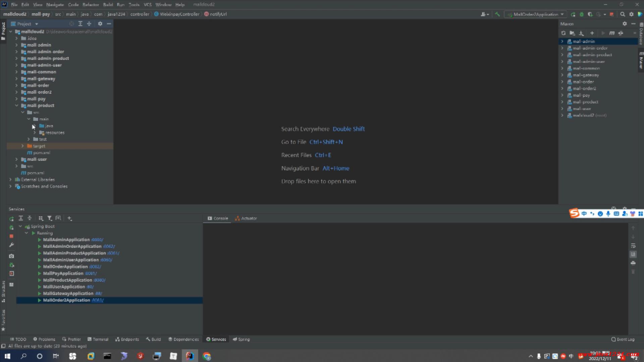Hide the Project tool window
644x362 pixels.
[109, 24]
